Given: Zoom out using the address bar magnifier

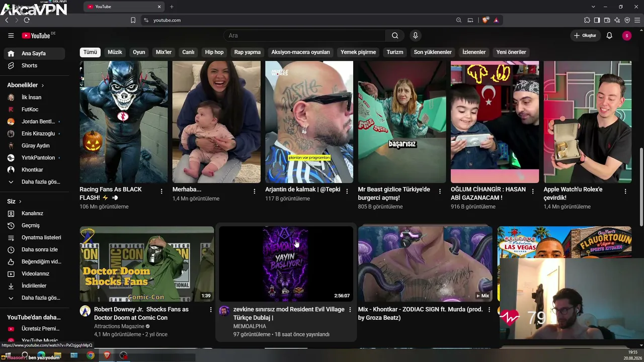Looking at the screenshot, I should (459, 20).
